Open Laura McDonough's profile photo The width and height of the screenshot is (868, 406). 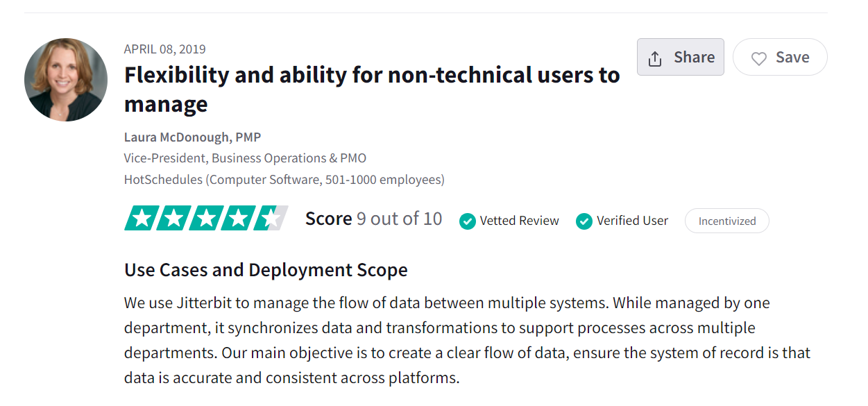pyautogui.click(x=66, y=80)
